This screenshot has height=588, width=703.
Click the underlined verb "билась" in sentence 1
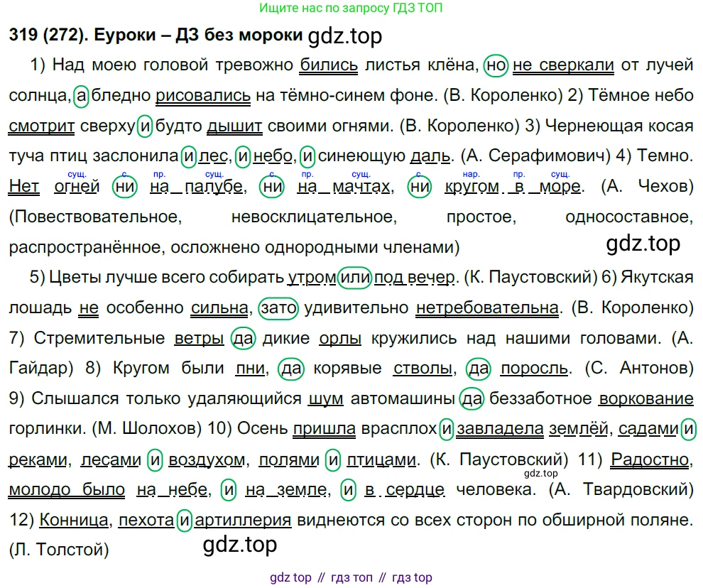(x=329, y=65)
